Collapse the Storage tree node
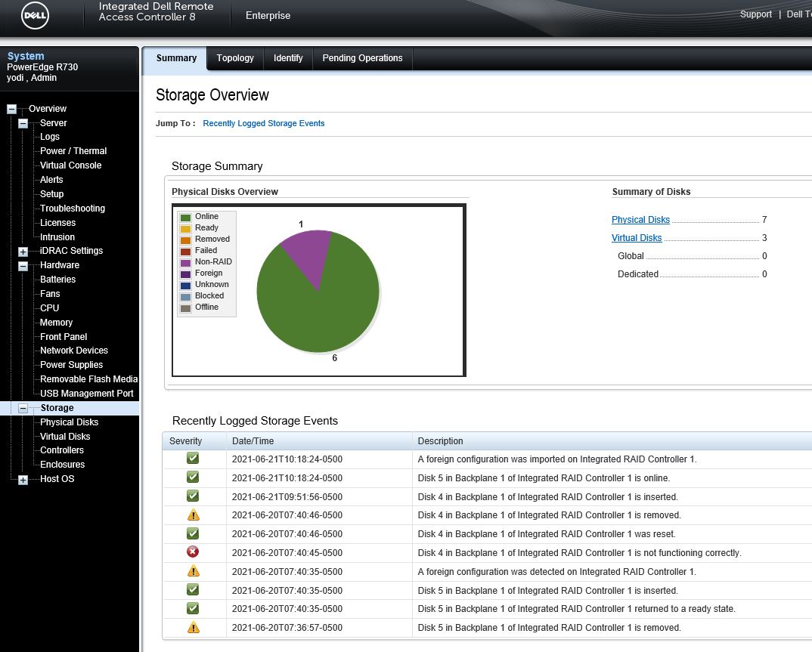The width and height of the screenshot is (812, 652). (23, 408)
